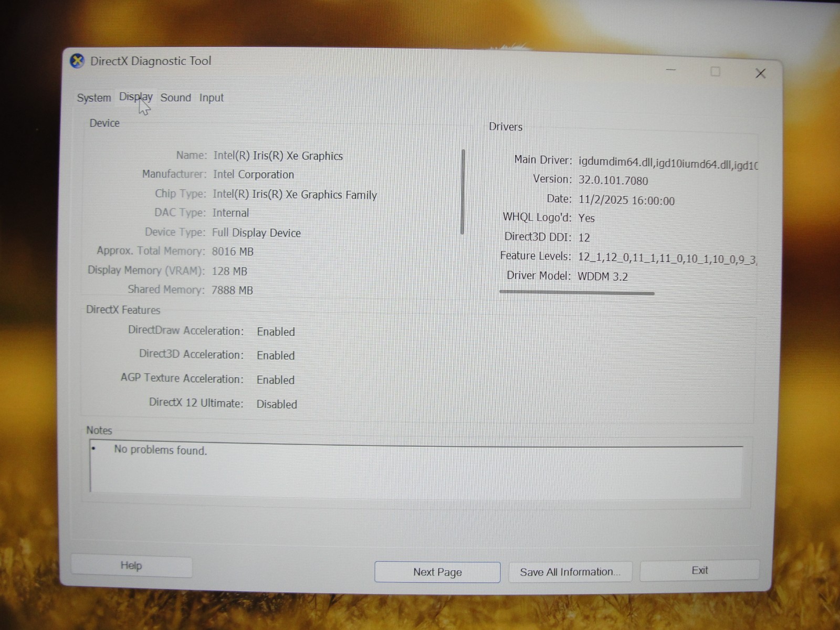Click AGP Texture Acceleration 'Enabled' status
This screenshot has height=630, width=840.
[276, 380]
